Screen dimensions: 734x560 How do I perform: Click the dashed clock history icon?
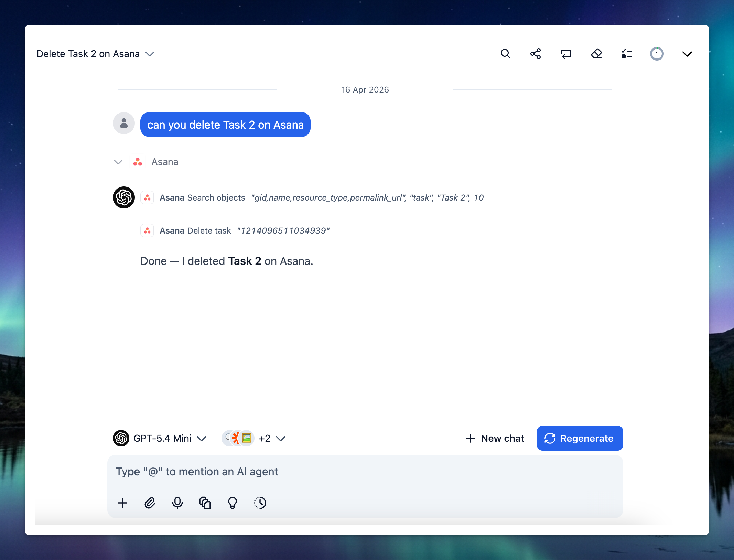260,503
